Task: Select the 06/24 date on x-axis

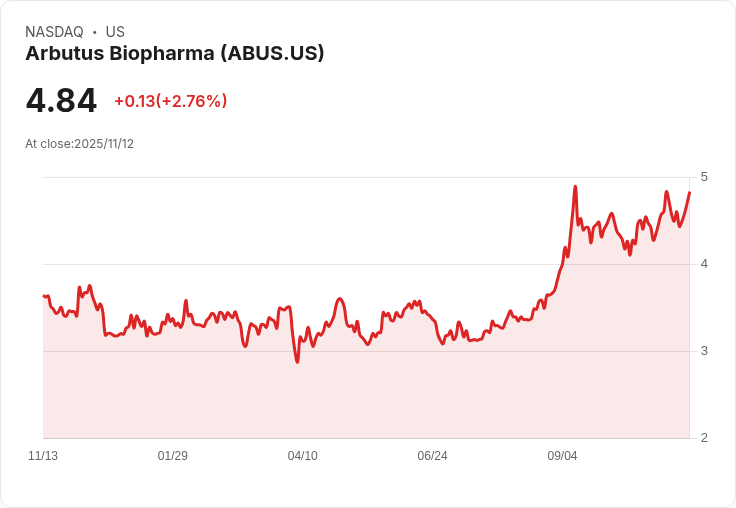Action: [x=432, y=456]
